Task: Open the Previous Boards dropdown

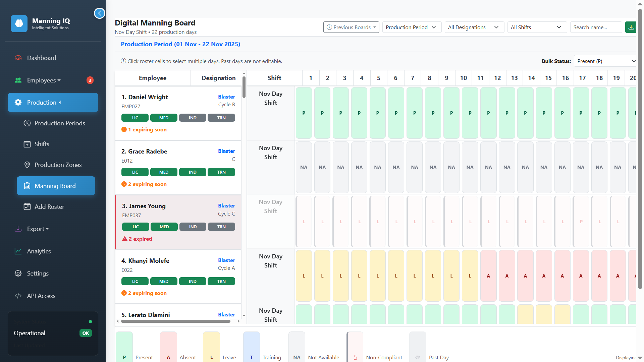Action: coord(351,27)
